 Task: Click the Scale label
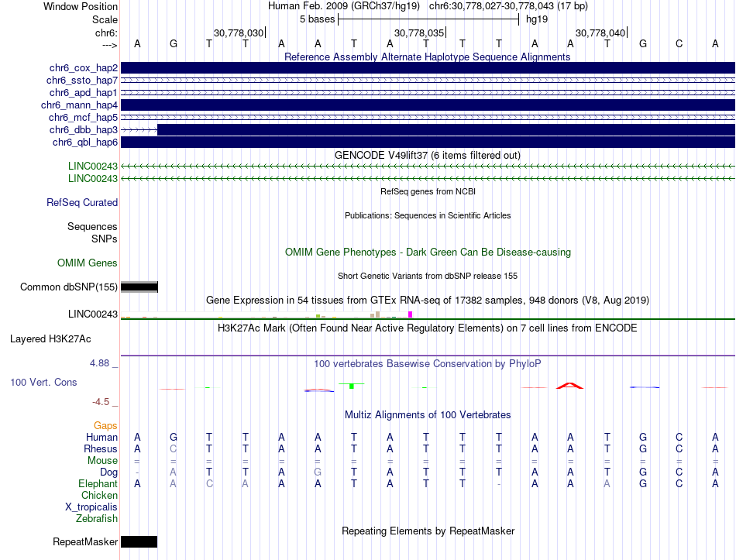coord(105,19)
